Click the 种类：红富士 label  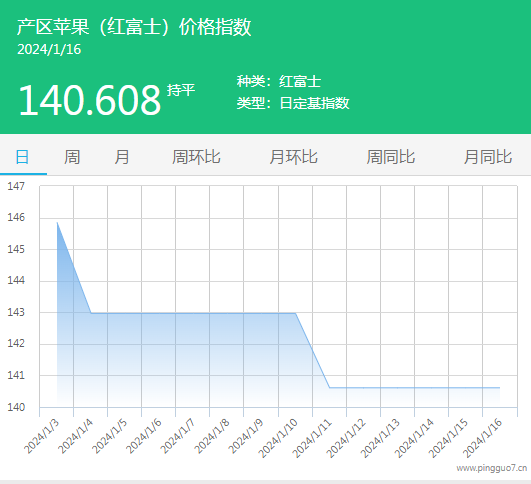pyautogui.click(x=279, y=81)
